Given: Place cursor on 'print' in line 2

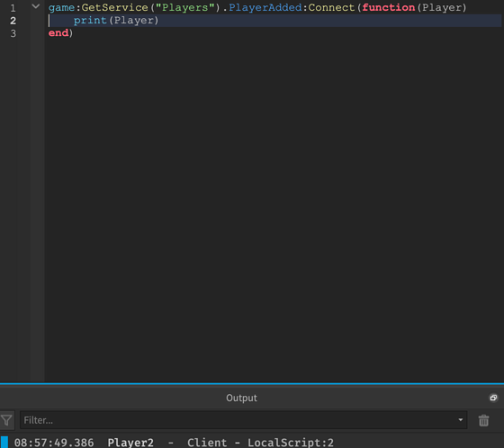Looking at the screenshot, I should (90, 21).
